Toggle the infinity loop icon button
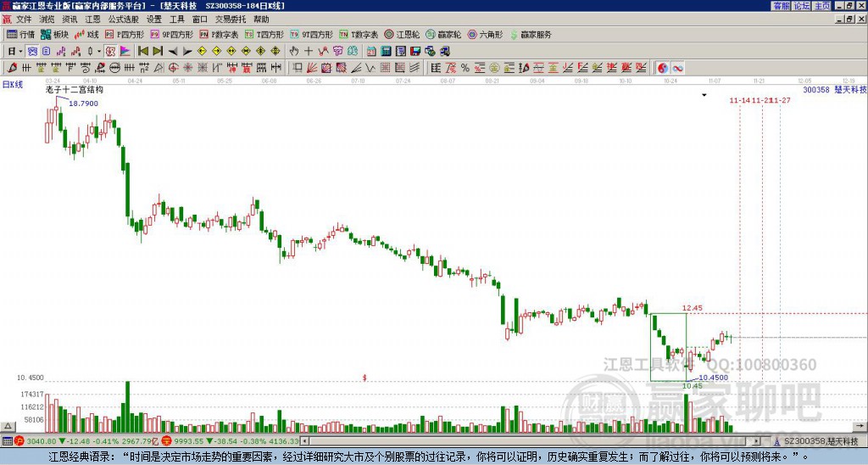Image resolution: width=868 pixels, height=465 pixels. [677, 68]
